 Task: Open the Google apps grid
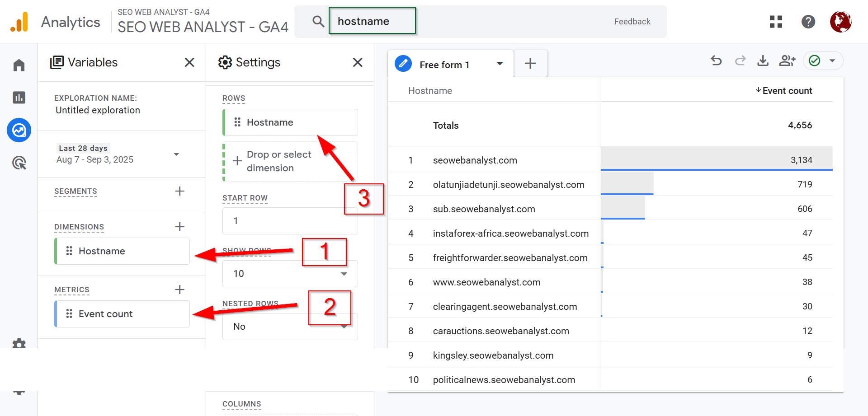tap(776, 22)
